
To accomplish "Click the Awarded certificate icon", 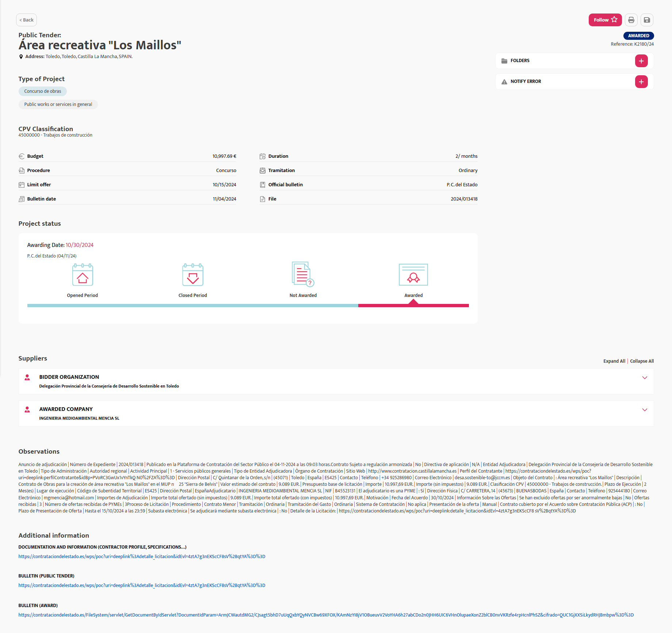I will click(413, 275).
